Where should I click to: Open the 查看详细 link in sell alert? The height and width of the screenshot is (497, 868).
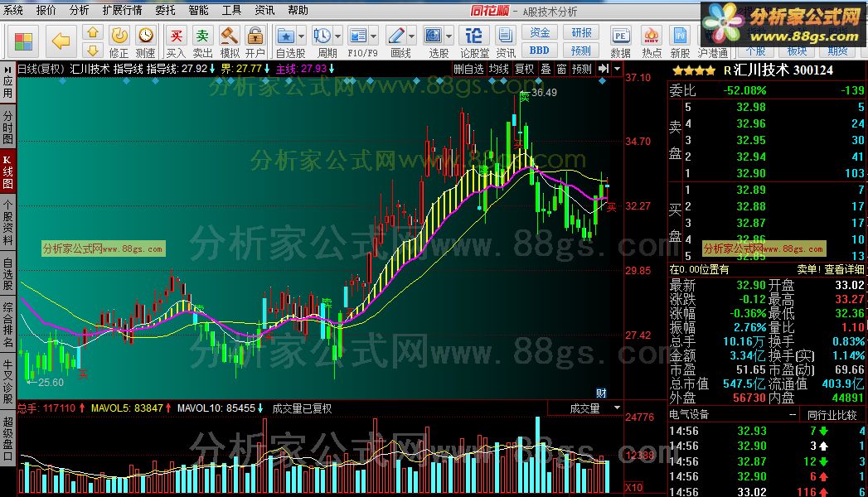click(844, 269)
